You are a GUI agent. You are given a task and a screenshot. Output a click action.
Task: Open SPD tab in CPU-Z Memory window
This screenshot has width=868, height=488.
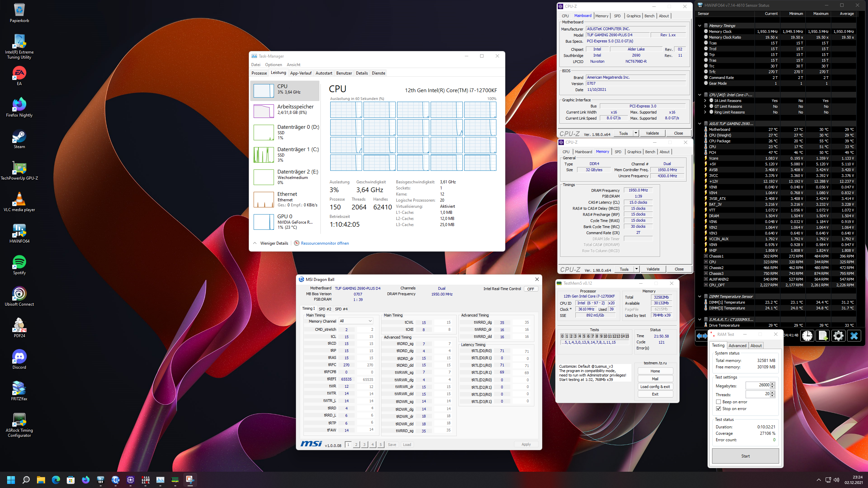click(x=618, y=152)
